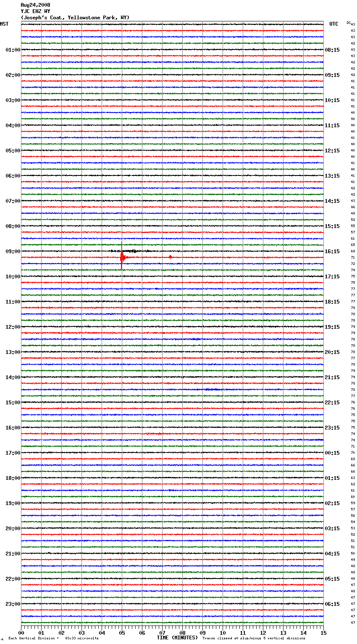Viewport: 357px width, 644px height.
Task: Click the 06:15 UTC time label
Action: click(x=332, y=604)
